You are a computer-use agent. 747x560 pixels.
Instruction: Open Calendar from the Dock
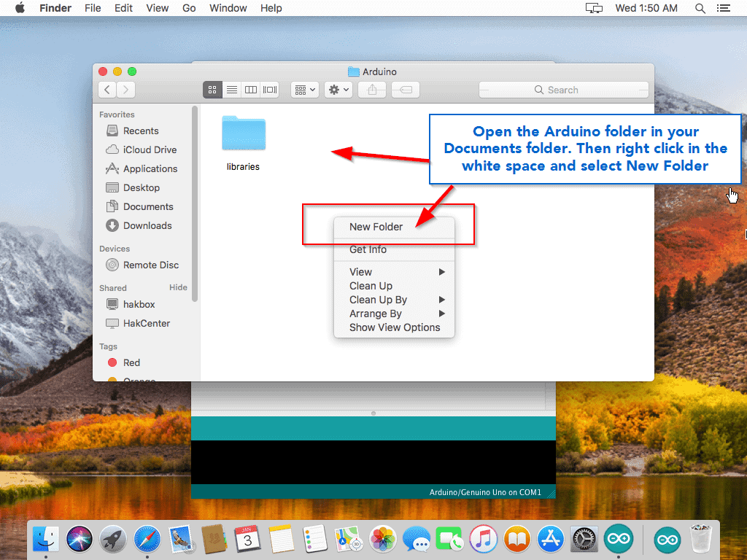248,540
